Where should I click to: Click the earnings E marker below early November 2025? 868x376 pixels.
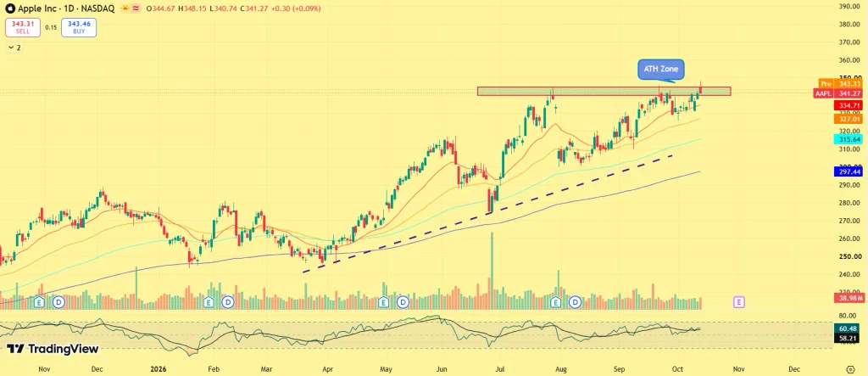pos(39,302)
